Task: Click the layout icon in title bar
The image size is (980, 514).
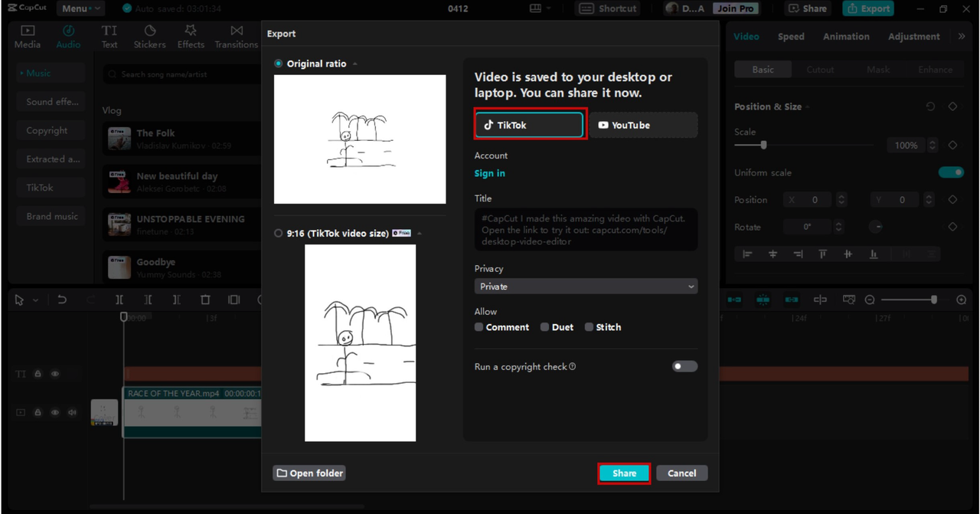Action: coord(536,8)
